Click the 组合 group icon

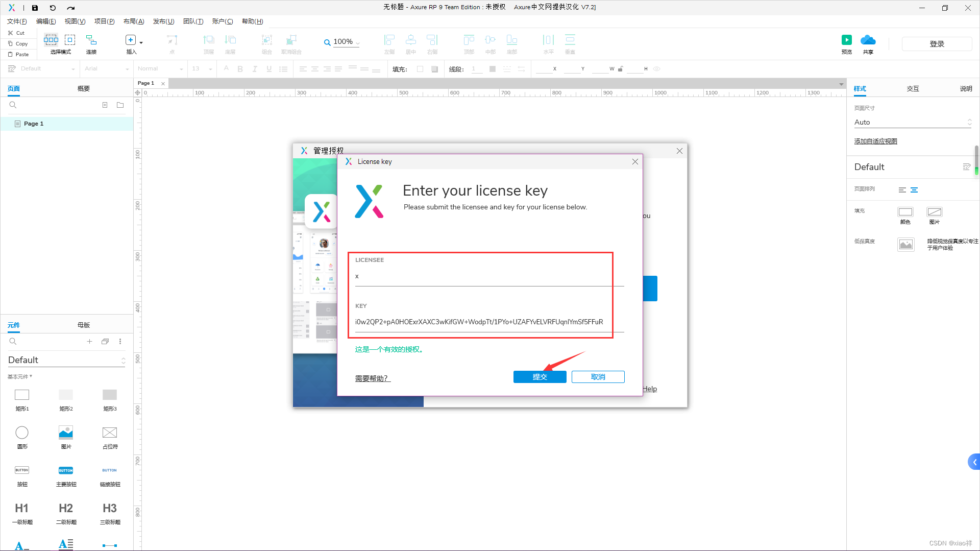(x=267, y=40)
